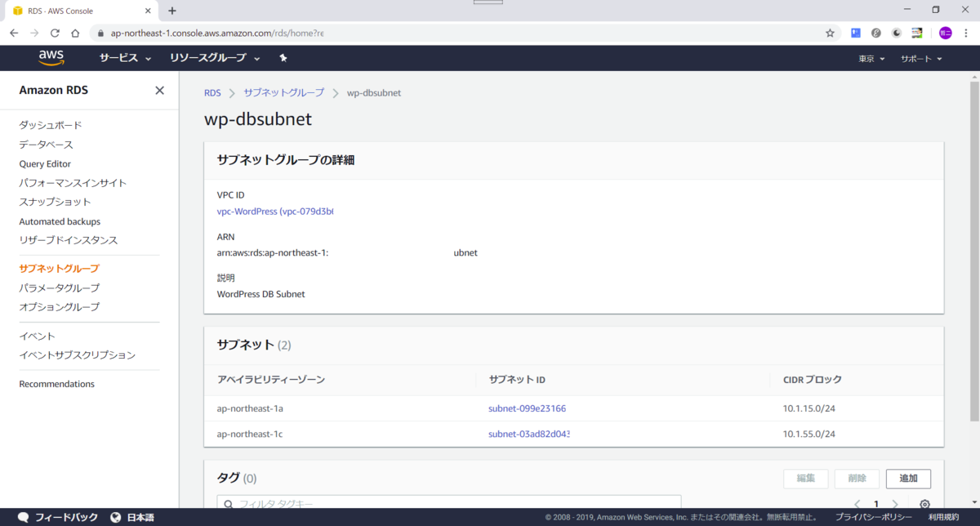Click the 10.1.15.0/24 CIDR cell

(x=809, y=408)
